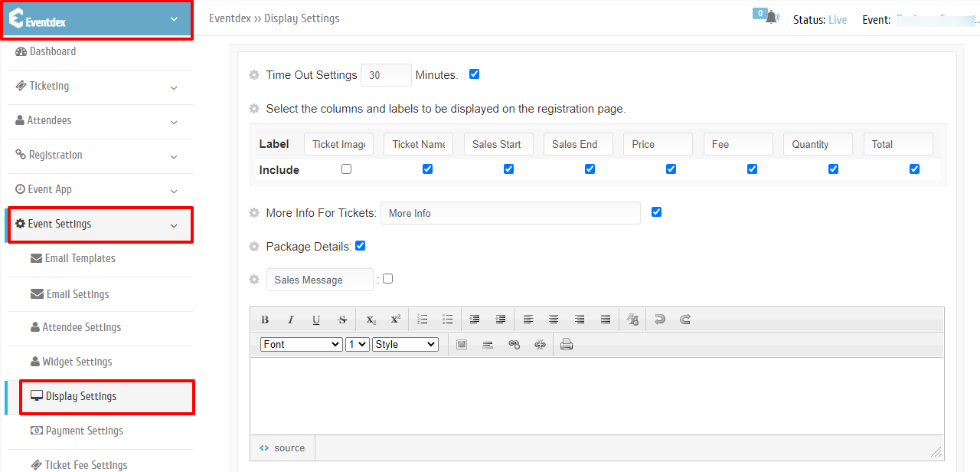Click the print icon in editor toolbar
Screen dimensions: 980x472
point(567,345)
